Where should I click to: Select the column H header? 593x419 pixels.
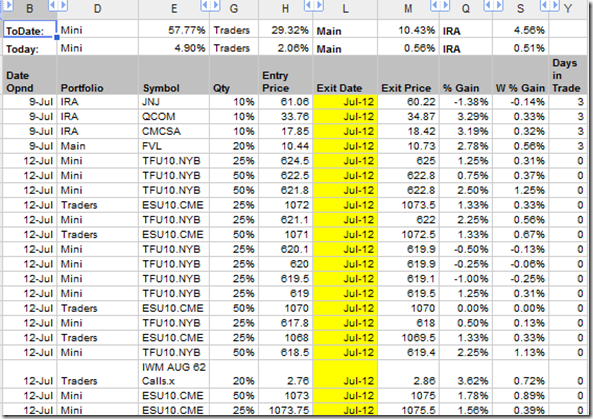[x=285, y=9]
